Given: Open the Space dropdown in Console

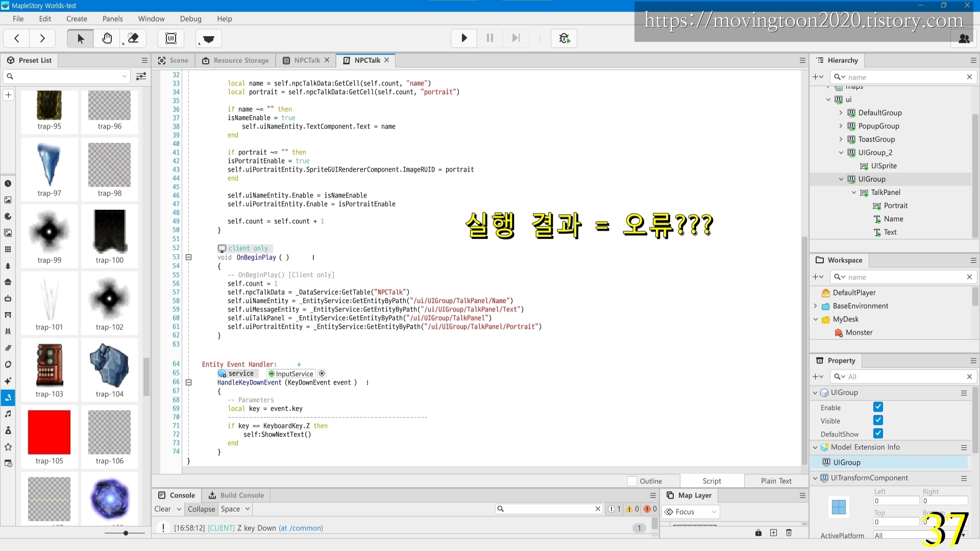Looking at the screenshot, I should pyautogui.click(x=235, y=509).
